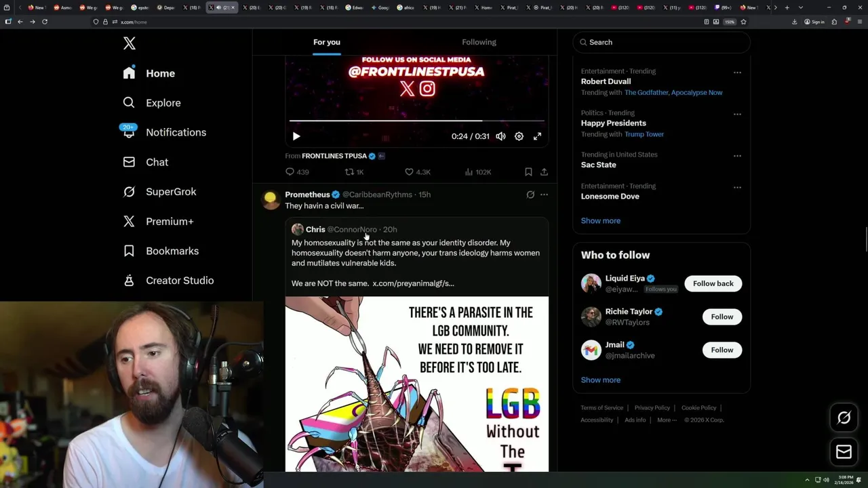Image resolution: width=868 pixels, height=488 pixels.
Task: Open a new browser tab
Action: [787, 7]
